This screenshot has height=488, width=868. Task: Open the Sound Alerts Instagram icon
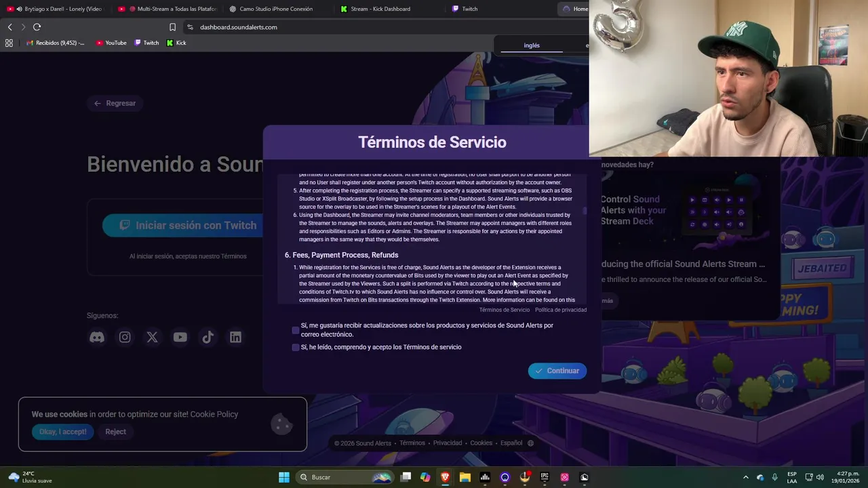[125, 337]
